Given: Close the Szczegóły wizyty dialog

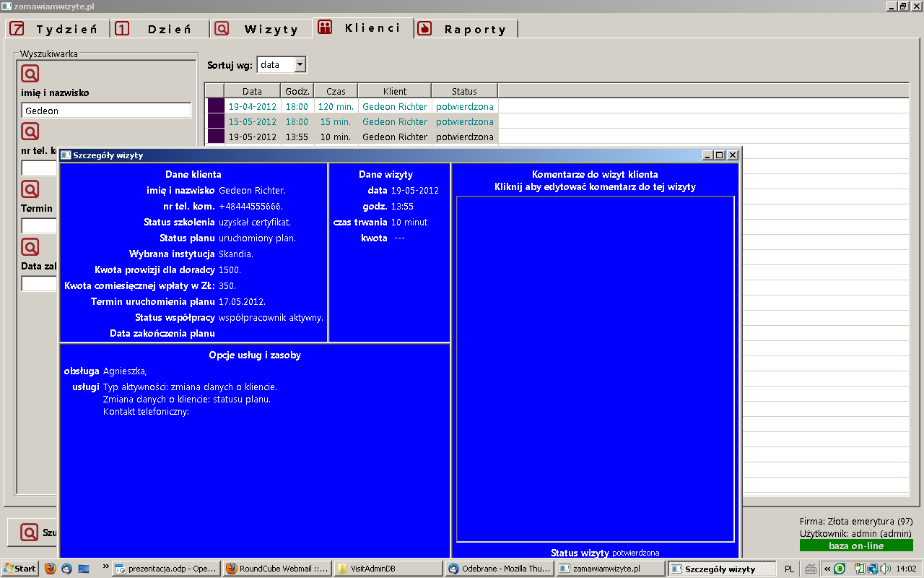Looking at the screenshot, I should [733, 155].
